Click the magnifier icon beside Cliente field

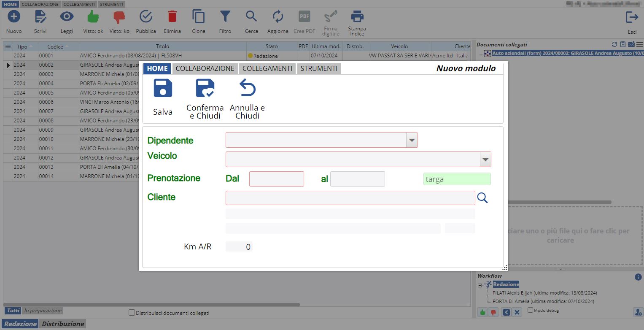click(482, 198)
